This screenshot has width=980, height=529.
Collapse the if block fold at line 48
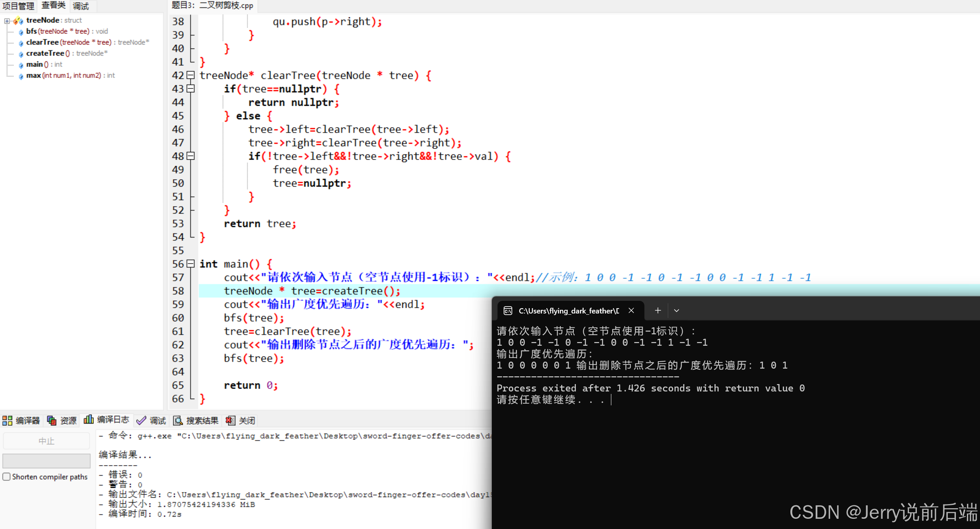tap(190, 156)
